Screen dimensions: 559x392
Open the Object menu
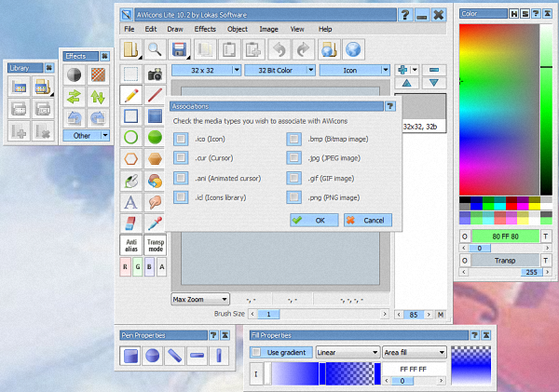pyautogui.click(x=238, y=29)
